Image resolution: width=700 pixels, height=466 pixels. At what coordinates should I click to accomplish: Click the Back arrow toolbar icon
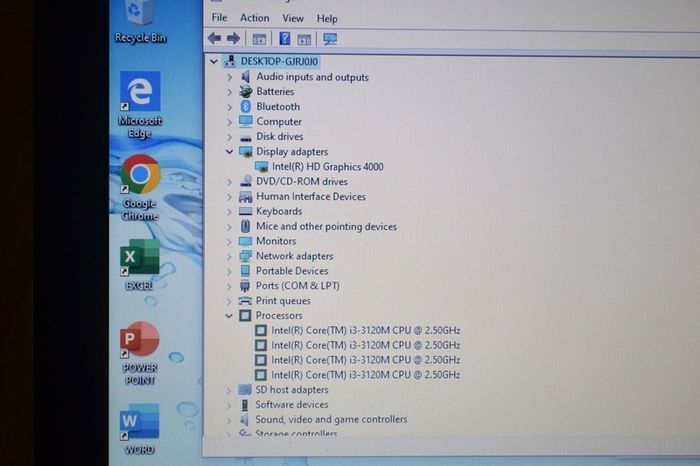214,38
